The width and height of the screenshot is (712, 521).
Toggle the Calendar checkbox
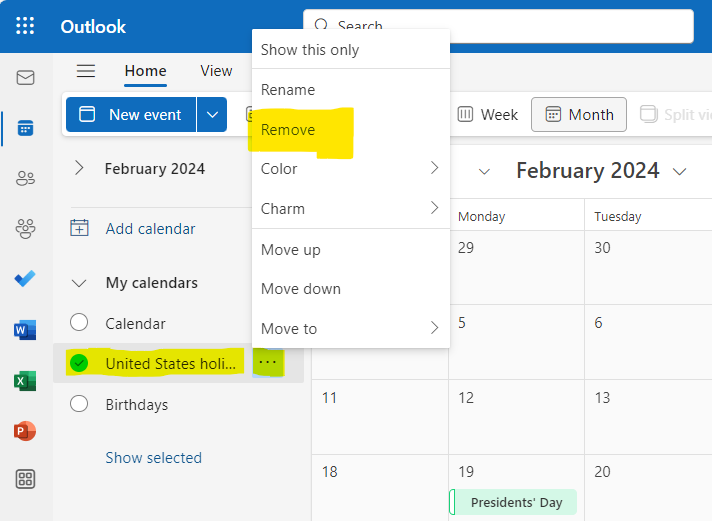point(79,323)
